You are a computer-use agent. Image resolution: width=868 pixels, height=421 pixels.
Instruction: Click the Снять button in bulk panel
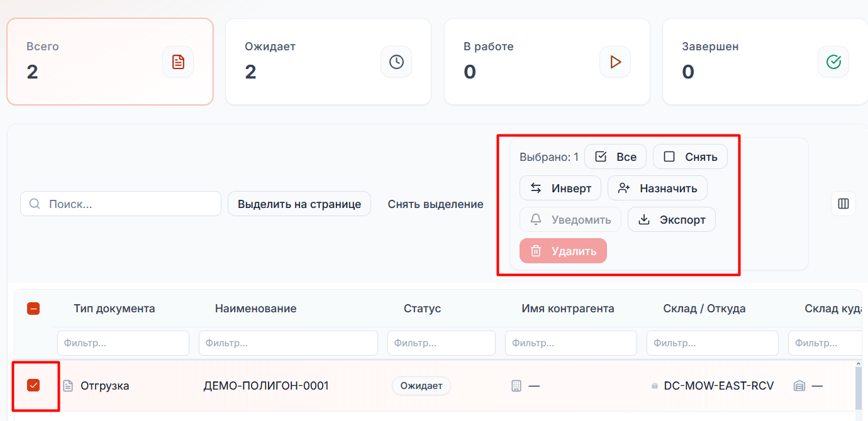coord(690,156)
